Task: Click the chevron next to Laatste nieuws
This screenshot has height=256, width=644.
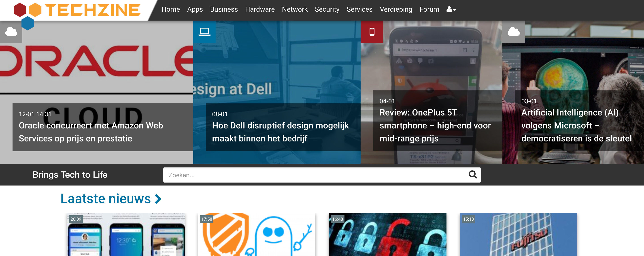Action: point(158,199)
